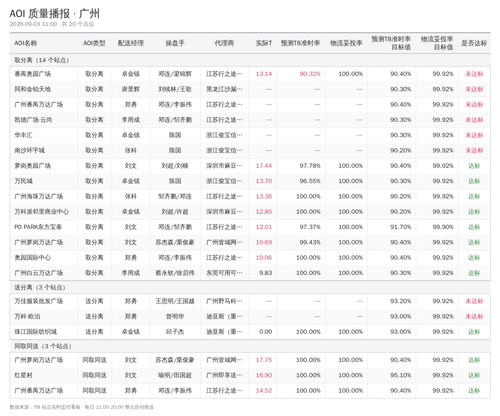Screen dimensions: 500x416
Task: Click the AOI name '凯德广场·云尚'
Action: pyautogui.click(x=33, y=120)
